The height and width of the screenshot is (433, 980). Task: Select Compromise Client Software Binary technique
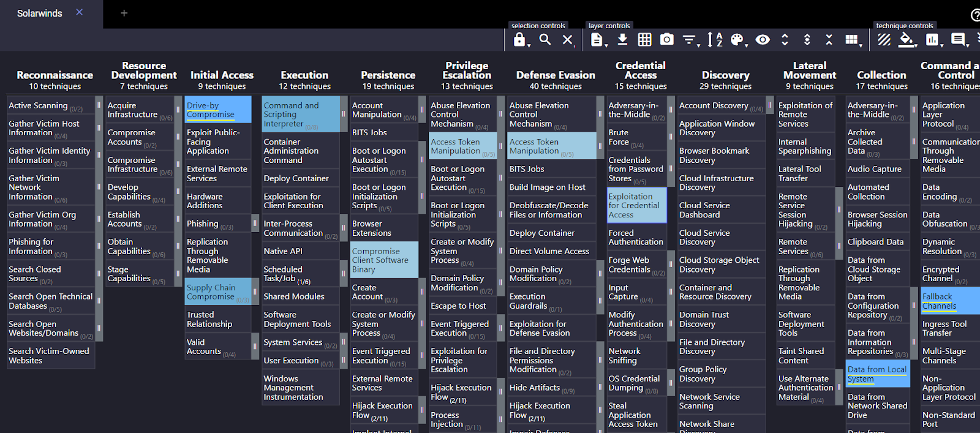385,260
